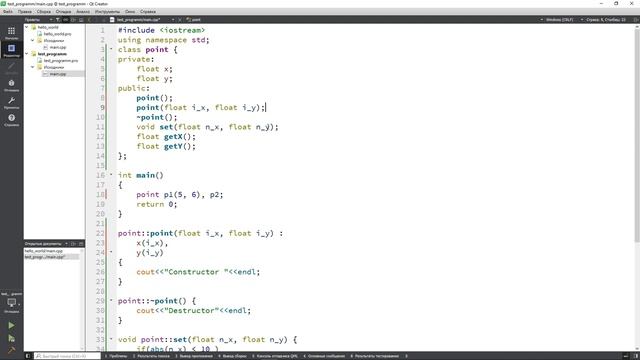
Task: Close the main.cpp document in the editor toolbar
Action: point(180,20)
